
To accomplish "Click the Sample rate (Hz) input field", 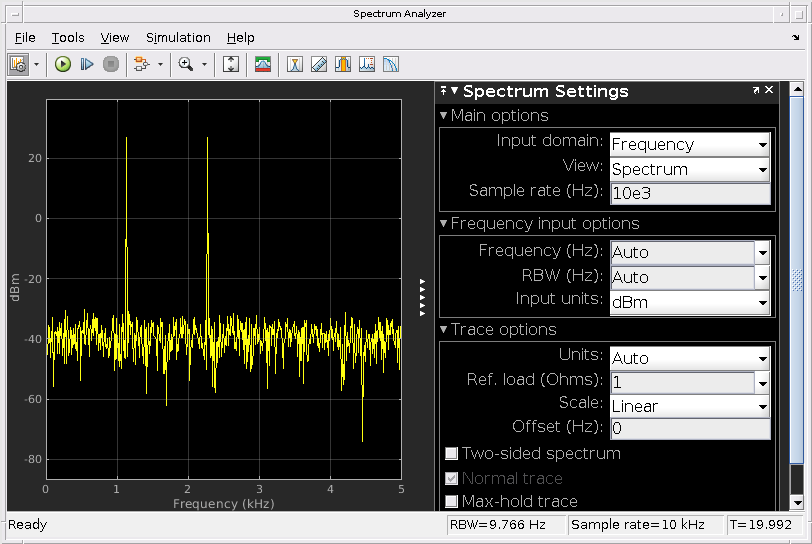I will 689,194.
